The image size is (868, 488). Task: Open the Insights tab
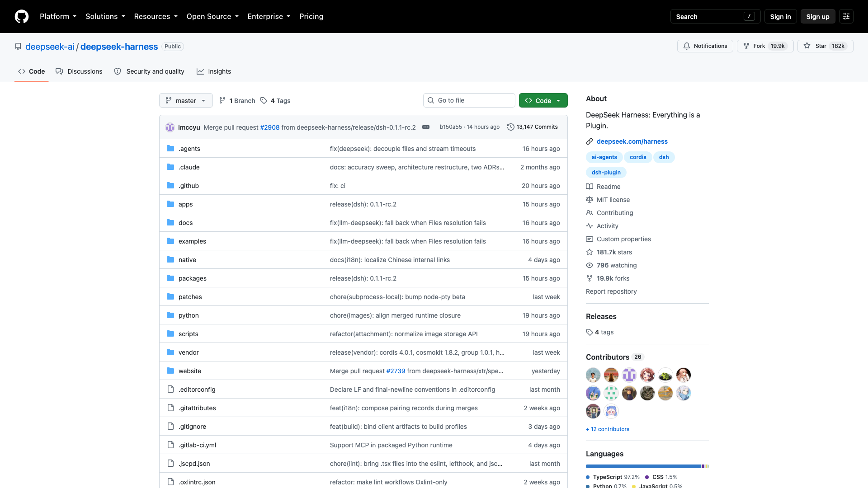tap(214, 71)
